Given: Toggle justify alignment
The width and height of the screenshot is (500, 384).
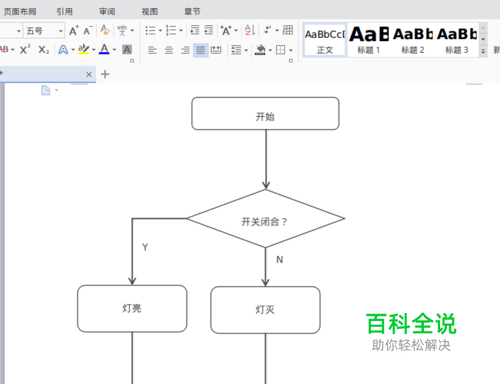Looking at the screenshot, I should point(201,50).
